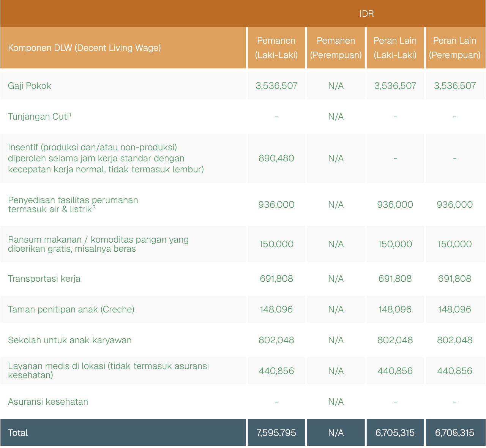486x448 pixels.
Task: Select the Komponen DLW column header
Action: pyautogui.click(x=84, y=48)
